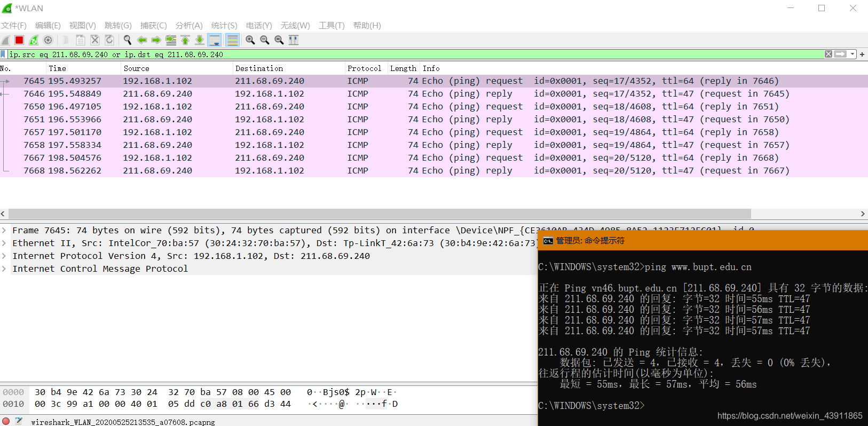Jump to the first packet
This screenshot has height=426, width=868.
[185, 40]
